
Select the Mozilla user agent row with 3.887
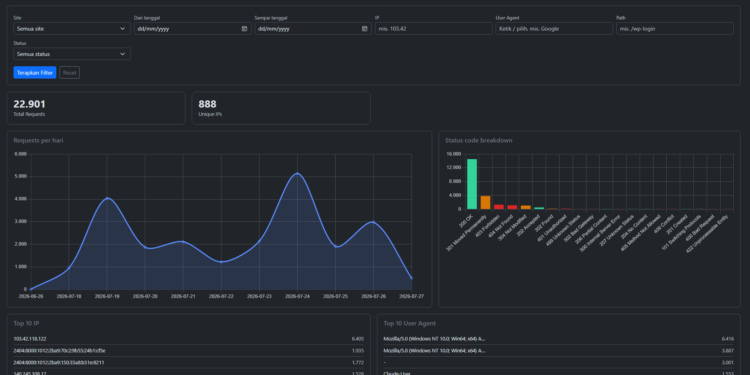coord(559,351)
